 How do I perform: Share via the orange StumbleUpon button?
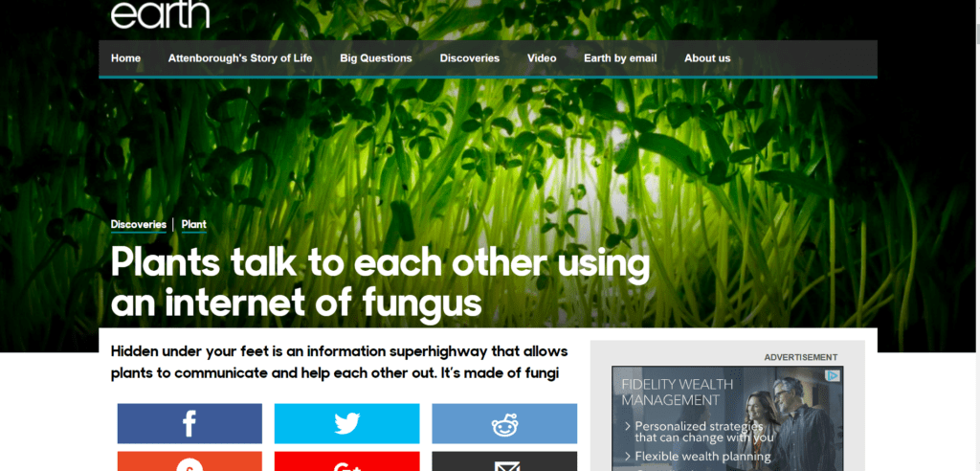(189, 461)
